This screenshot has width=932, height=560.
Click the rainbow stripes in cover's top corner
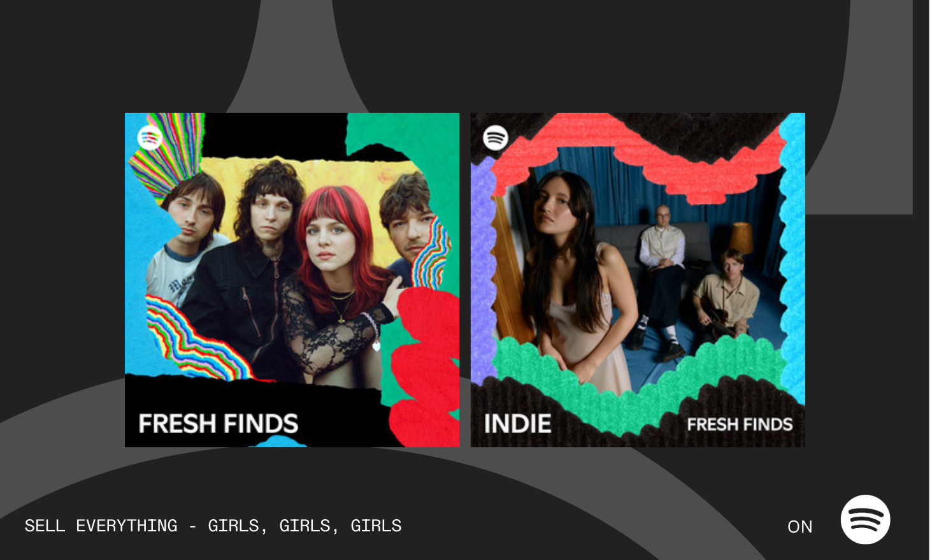pyautogui.click(x=167, y=153)
